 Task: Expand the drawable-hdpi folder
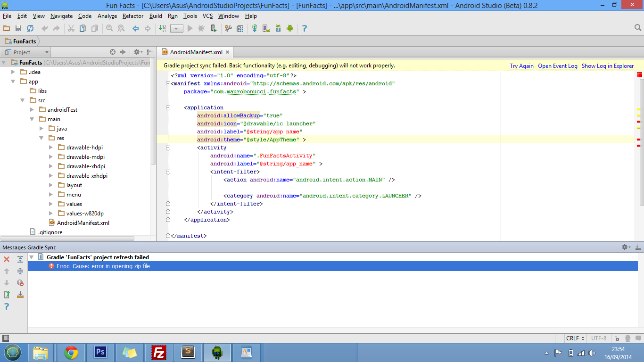[x=51, y=148]
